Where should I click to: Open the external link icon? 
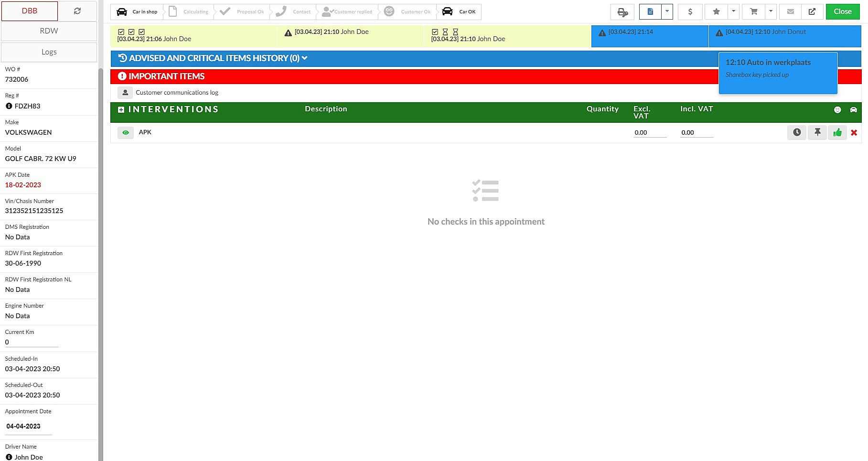tap(812, 12)
